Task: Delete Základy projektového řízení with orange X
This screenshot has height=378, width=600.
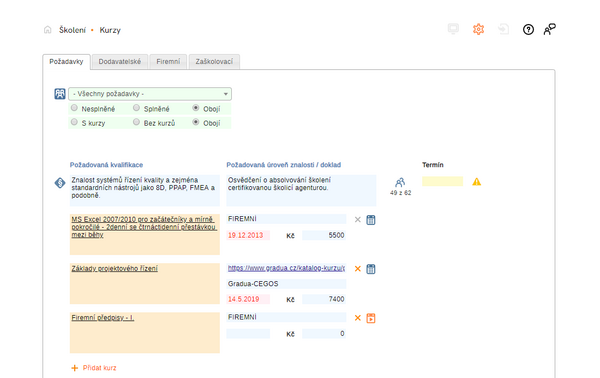Action: tap(358, 269)
